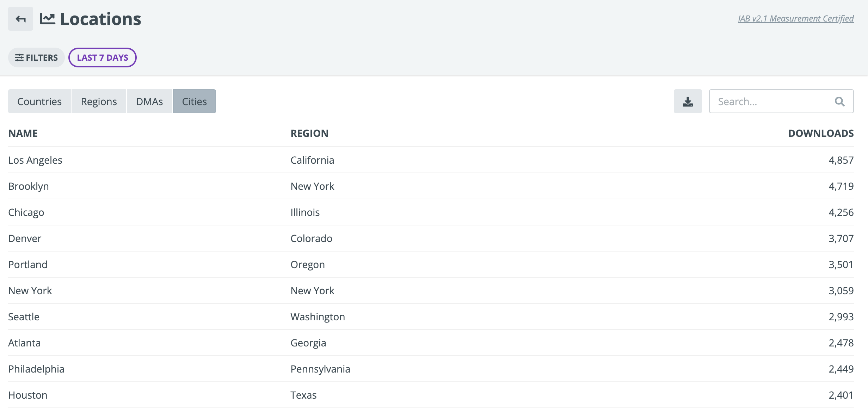This screenshot has height=411, width=868.
Task: Switch to the Countries tab
Action: pyautogui.click(x=39, y=101)
